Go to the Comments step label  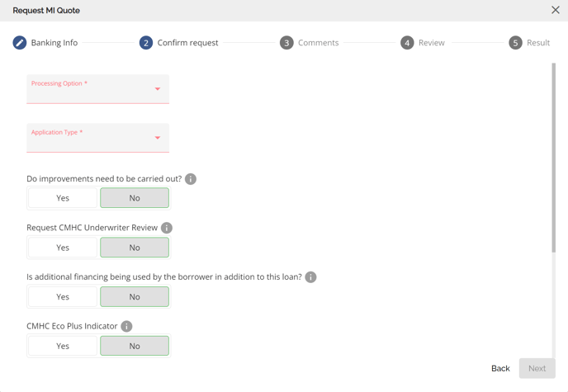tap(319, 43)
